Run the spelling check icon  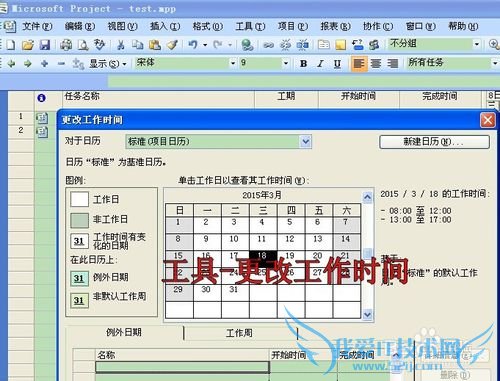[x=99, y=45]
